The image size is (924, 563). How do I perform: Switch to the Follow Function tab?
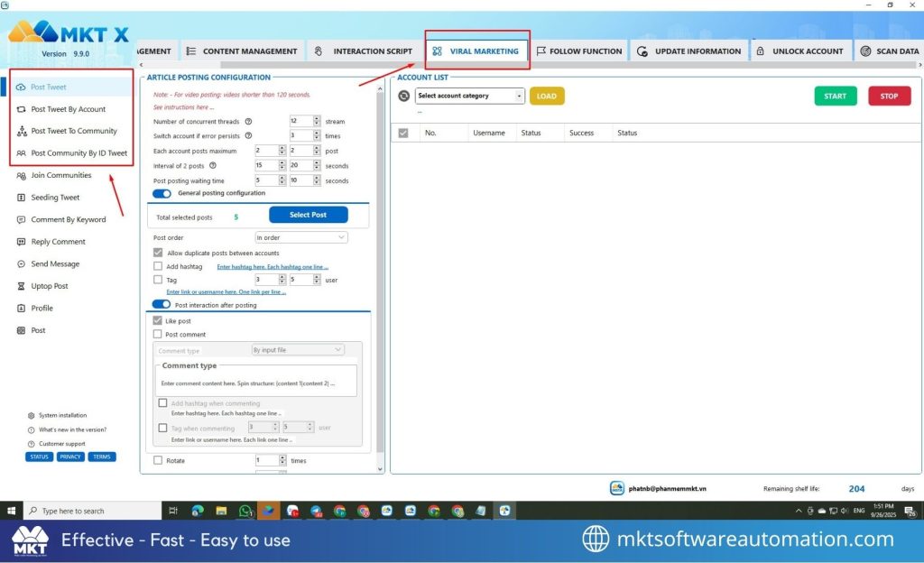pos(578,51)
